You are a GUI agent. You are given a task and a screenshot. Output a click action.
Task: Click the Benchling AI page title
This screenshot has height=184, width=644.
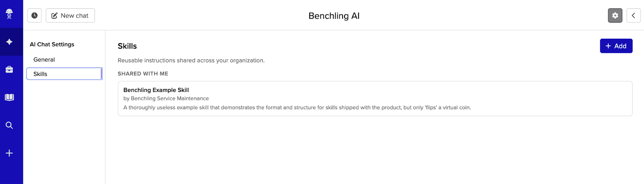334,16
